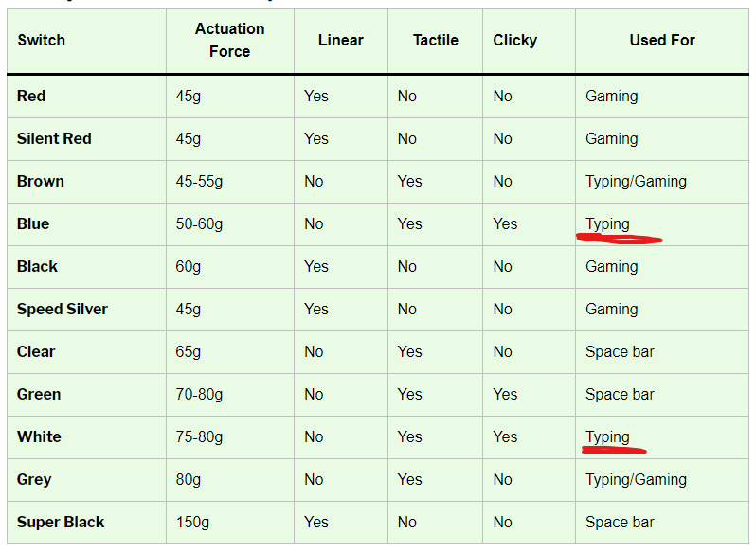The width and height of the screenshot is (756, 552).
Task: Click the Tactile column header
Action: click(435, 40)
